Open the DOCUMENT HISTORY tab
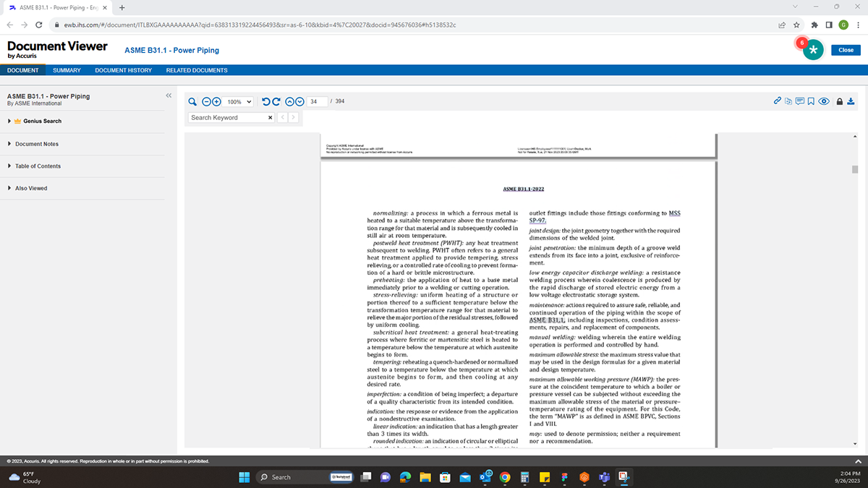This screenshot has width=868, height=488. 124,70
